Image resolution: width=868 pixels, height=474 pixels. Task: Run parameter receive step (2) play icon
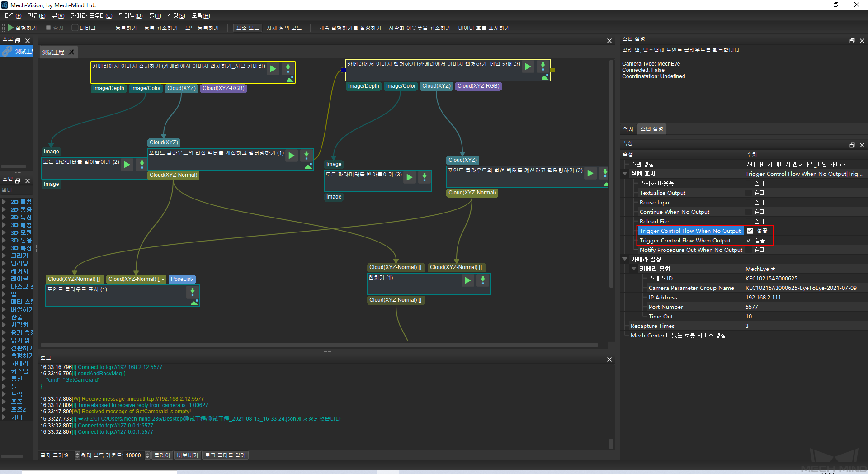(x=127, y=165)
